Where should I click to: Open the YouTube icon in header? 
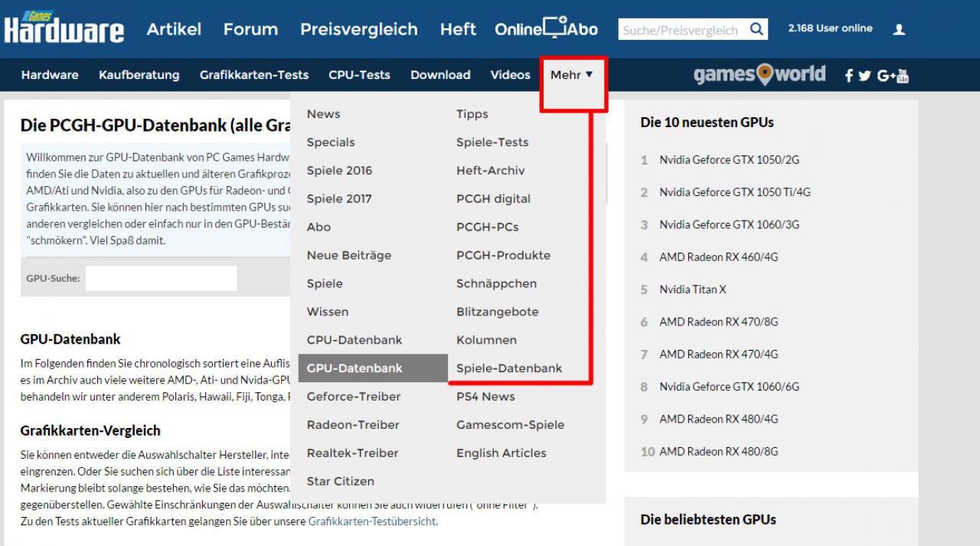903,75
